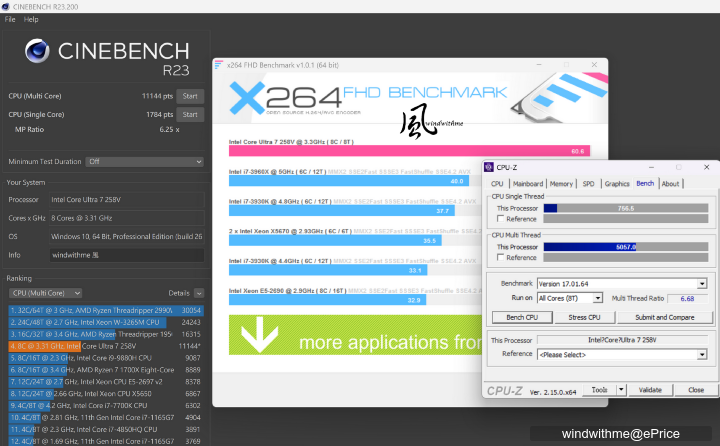This screenshot has height=446, width=720.
Task: Start the CPU Multi Core test
Action: (190, 96)
